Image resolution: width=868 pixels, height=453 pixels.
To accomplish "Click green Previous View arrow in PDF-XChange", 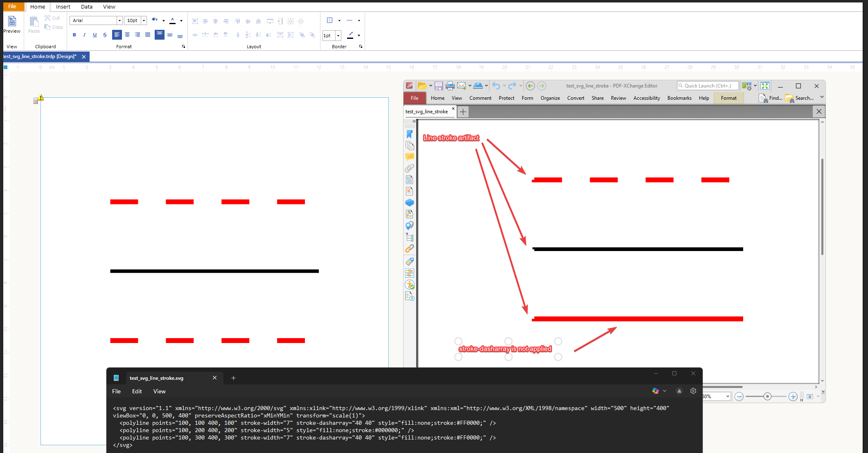I will pos(530,86).
